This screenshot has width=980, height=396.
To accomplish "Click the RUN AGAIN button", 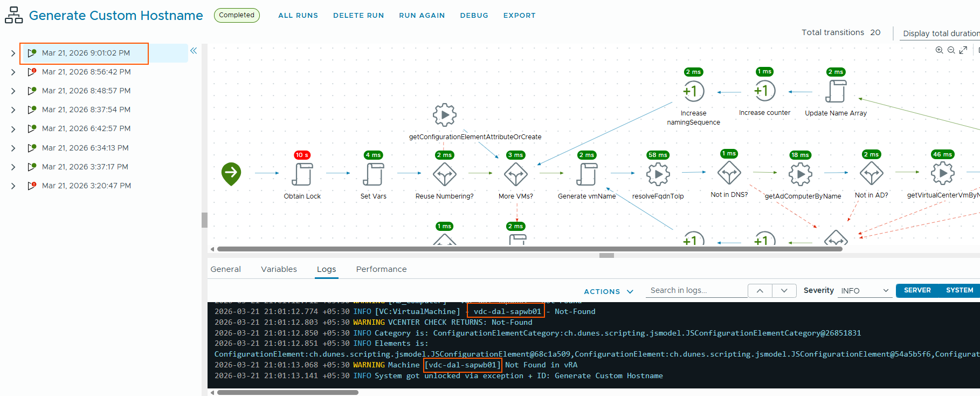I will (422, 16).
